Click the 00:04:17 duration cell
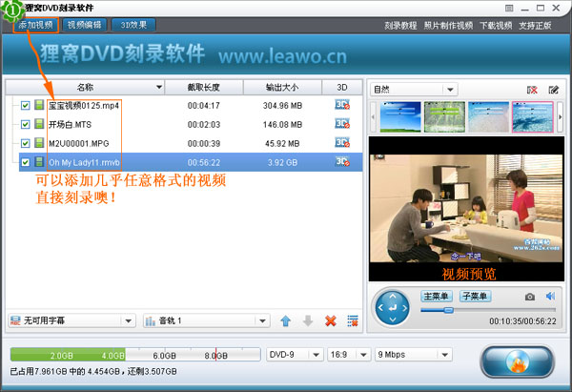 pos(204,106)
